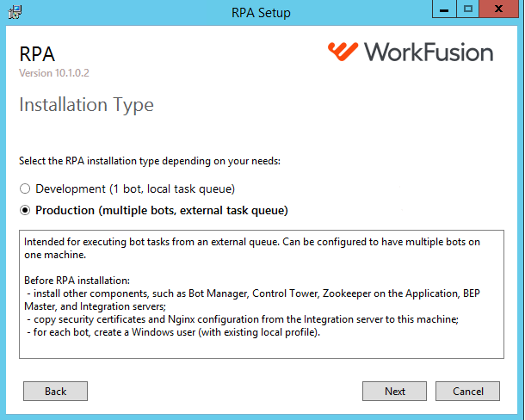The width and height of the screenshot is (525, 420).
Task: Proceed with the Next button
Action: (394, 392)
